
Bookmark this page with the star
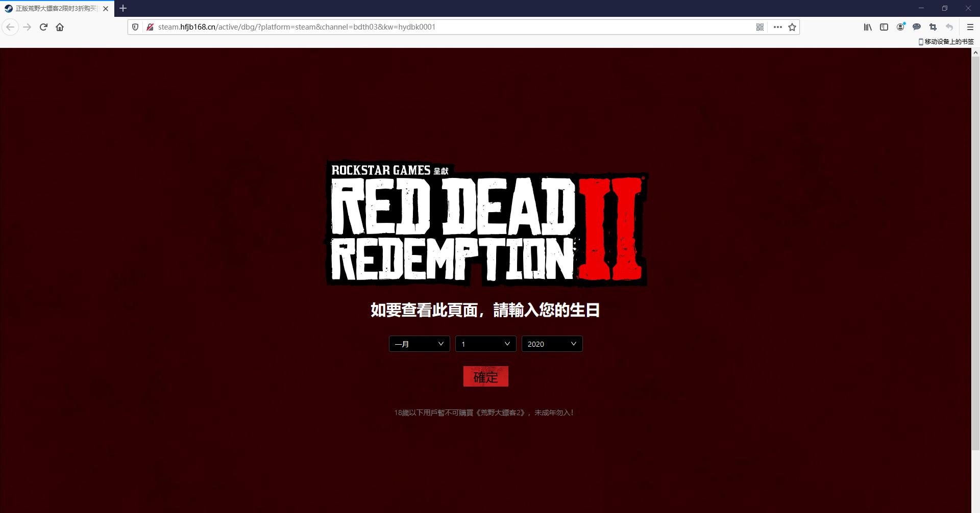[792, 27]
